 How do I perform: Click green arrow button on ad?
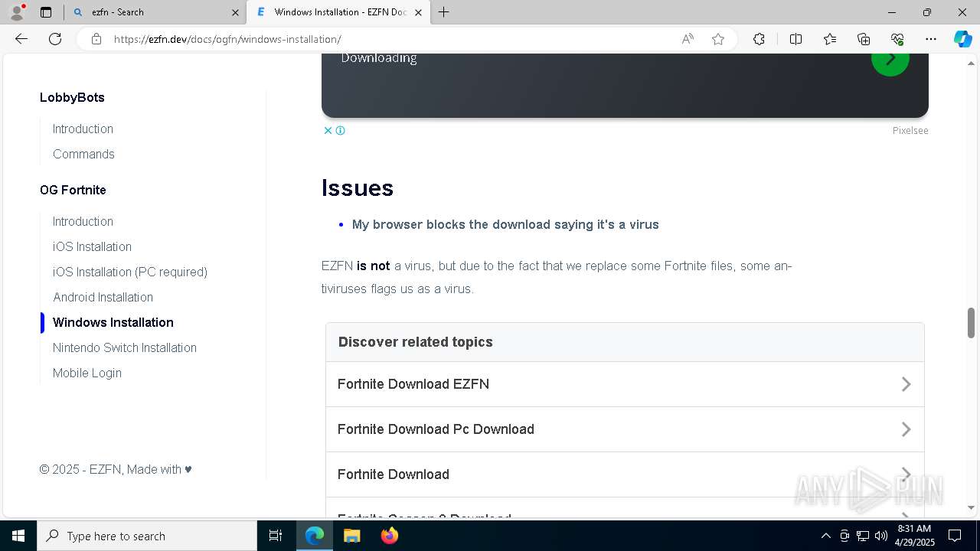[x=890, y=58]
